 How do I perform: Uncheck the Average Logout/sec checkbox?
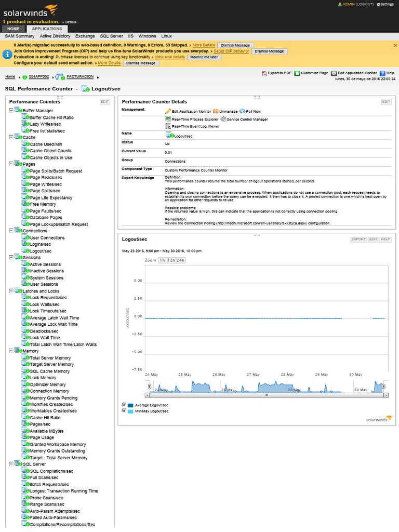124,405
